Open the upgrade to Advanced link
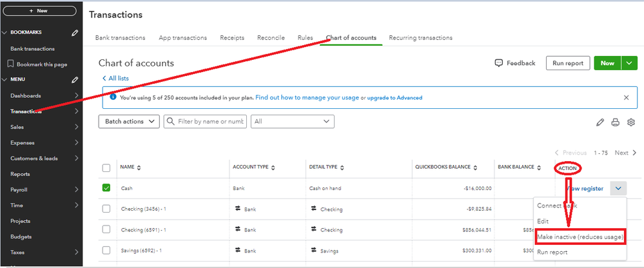 click(x=395, y=98)
